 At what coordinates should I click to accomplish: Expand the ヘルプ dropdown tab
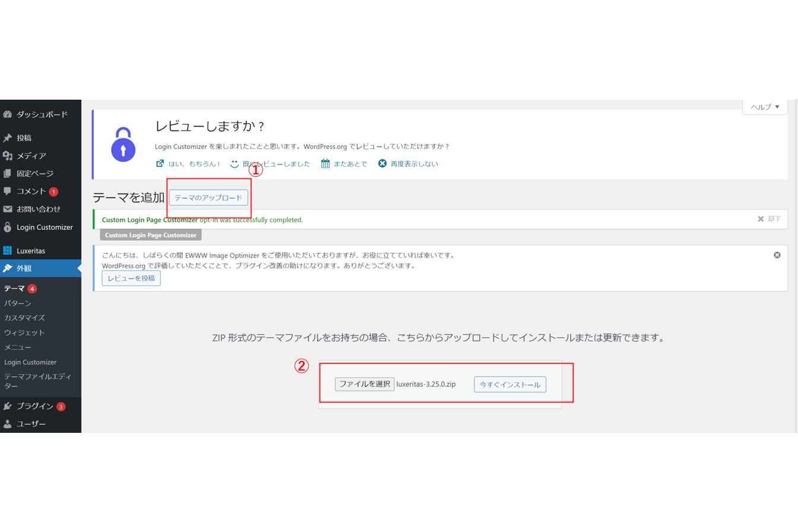click(x=765, y=107)
